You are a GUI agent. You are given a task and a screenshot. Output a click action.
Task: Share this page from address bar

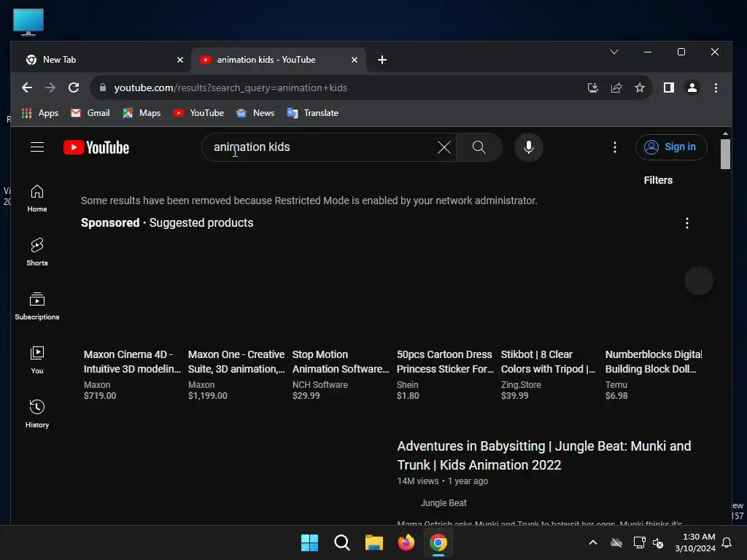pyautogui.click(x=616, y=87)
